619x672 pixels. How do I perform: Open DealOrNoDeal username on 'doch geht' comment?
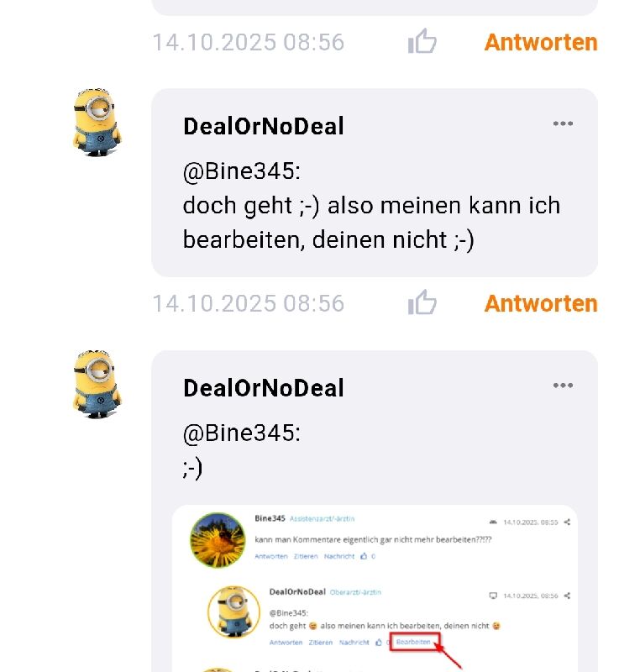pyautogui.click(x=264, y=127)
